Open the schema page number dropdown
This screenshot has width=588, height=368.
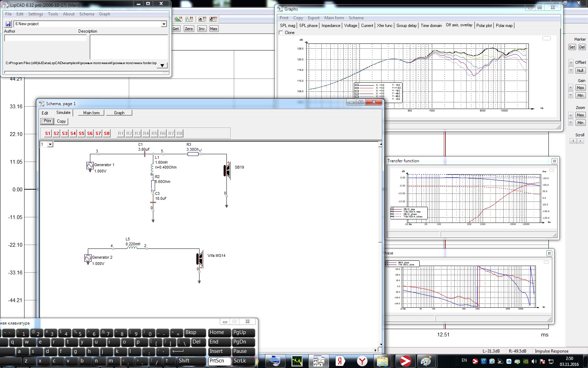pyautogui.click(x=50, y=144)
